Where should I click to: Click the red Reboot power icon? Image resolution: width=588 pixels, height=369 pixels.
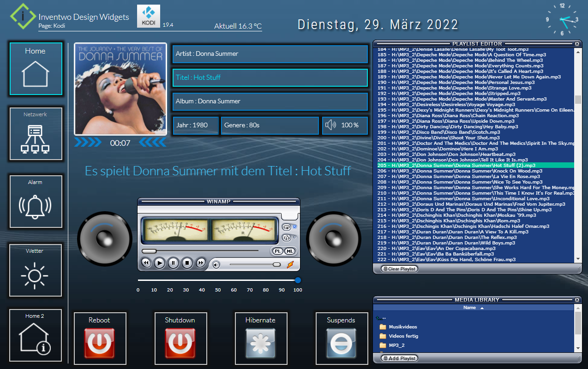tap(100, 344)
